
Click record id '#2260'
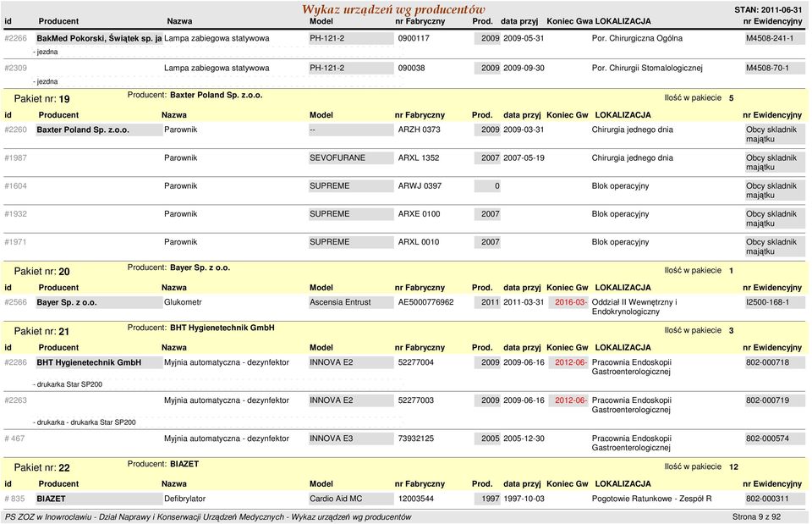[x=15, y=130]
